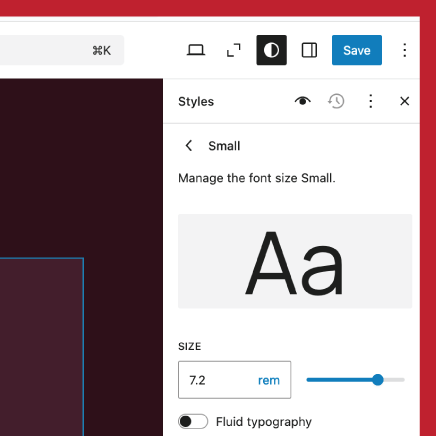Screen dimensions: 436x436
Task: Click 'Manage the font size Small.' text
Action: pos(257,178)
